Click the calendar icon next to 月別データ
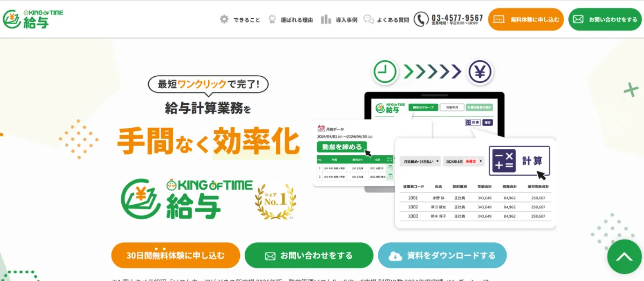This screenshot has width=644, height=281. coord(321,128)
